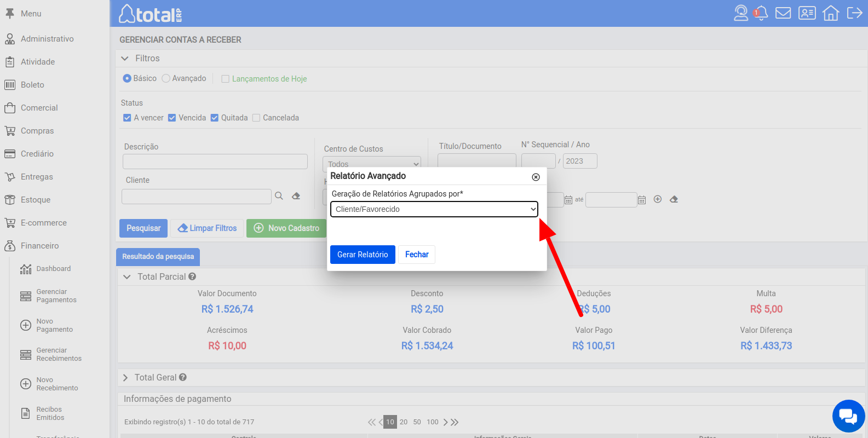This screenshot has height=438, width=868.
Task: Select the Avançado filter radio button
Action: pos(166,79)
